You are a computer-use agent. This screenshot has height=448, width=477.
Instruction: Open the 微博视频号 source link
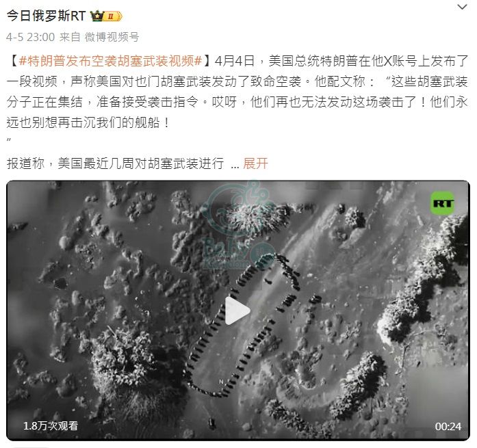coord(112,37)
